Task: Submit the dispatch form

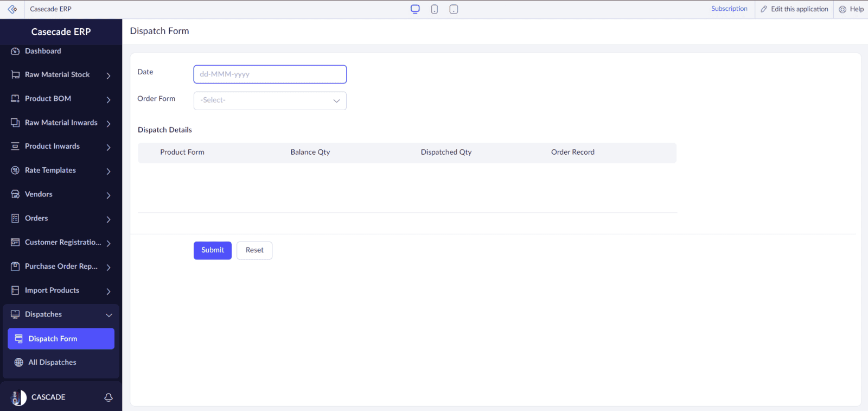Action: click(x=213, y=250)
